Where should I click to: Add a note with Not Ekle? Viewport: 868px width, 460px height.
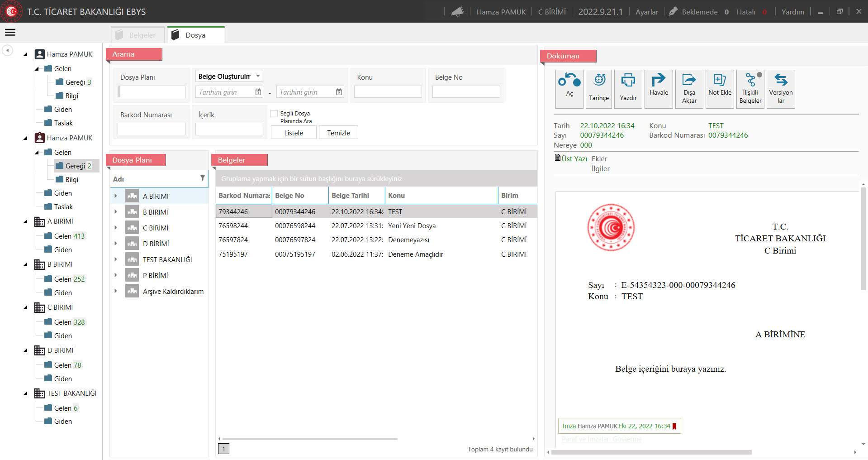[x=720, y=89]
